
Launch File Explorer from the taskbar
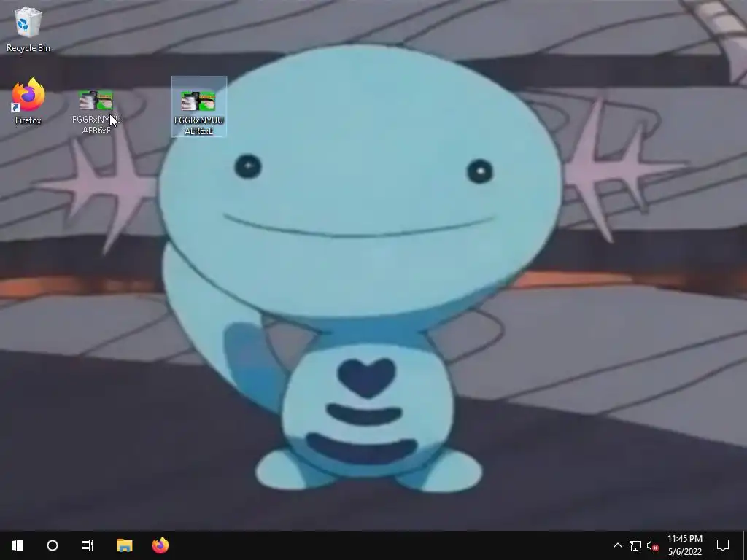[124, 545]
